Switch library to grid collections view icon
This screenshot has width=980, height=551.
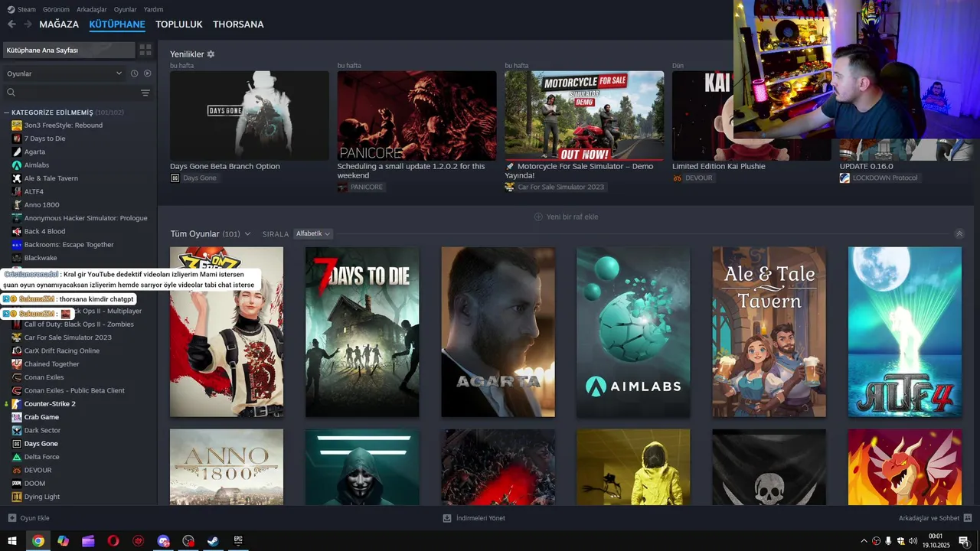145,50
